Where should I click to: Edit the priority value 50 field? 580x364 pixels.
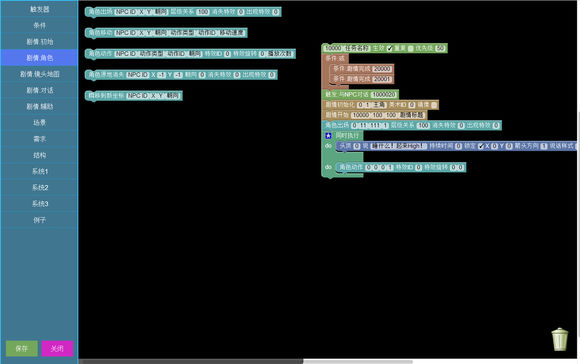pyautogui.click(x=440, y=48)
